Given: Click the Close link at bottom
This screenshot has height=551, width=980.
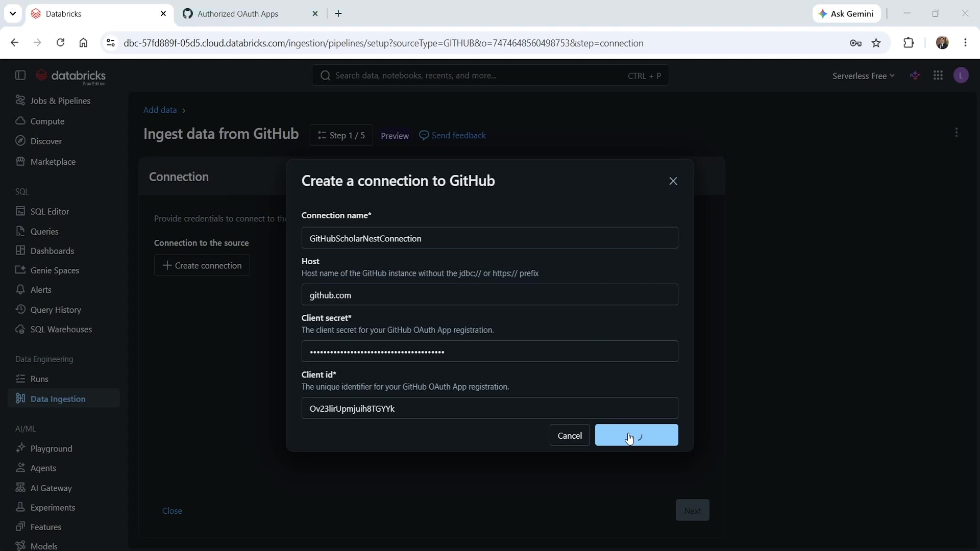Looking at the screenshot, I should [x=172, y=511].
